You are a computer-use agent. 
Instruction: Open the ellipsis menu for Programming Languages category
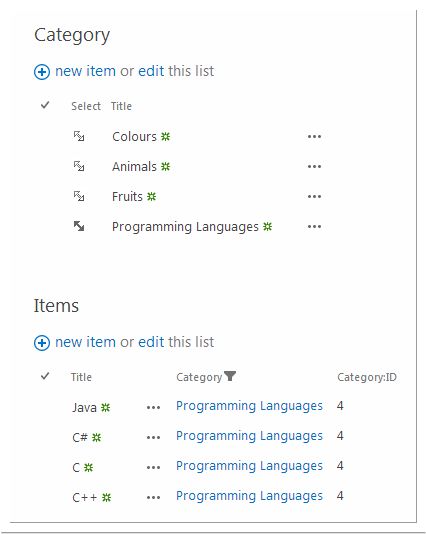click(314, 226)
